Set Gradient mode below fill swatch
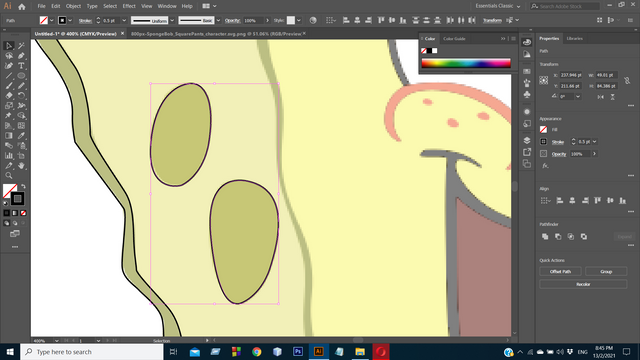640x360 pixels. click(x=15, y=213)
